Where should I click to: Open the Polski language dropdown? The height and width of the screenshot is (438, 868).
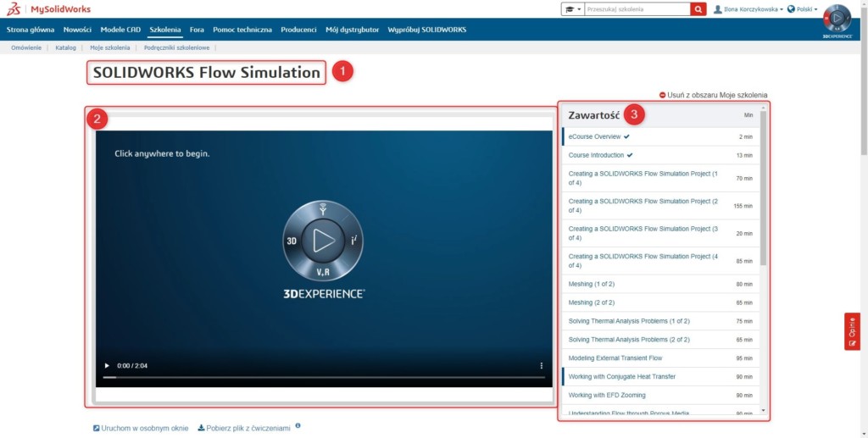coord(802,9)
